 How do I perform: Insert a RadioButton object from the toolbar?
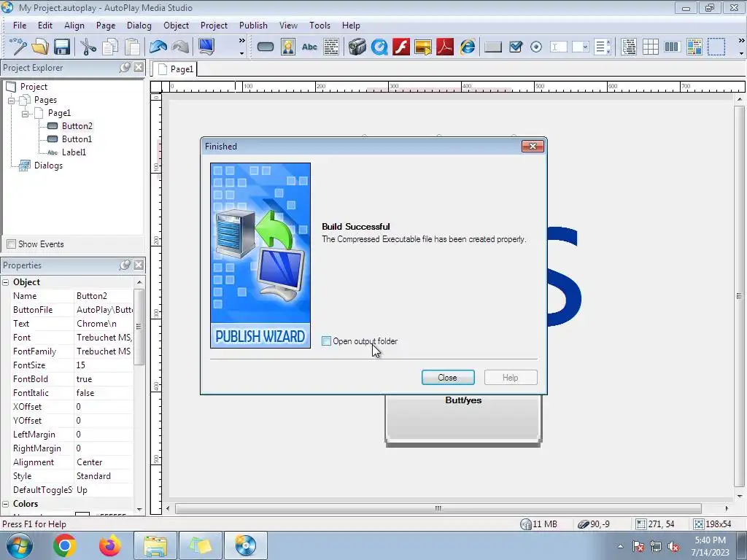(x=536, y=47)
